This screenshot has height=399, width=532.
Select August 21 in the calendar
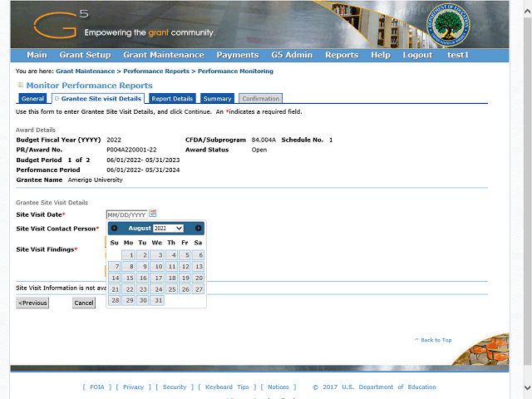115,289
